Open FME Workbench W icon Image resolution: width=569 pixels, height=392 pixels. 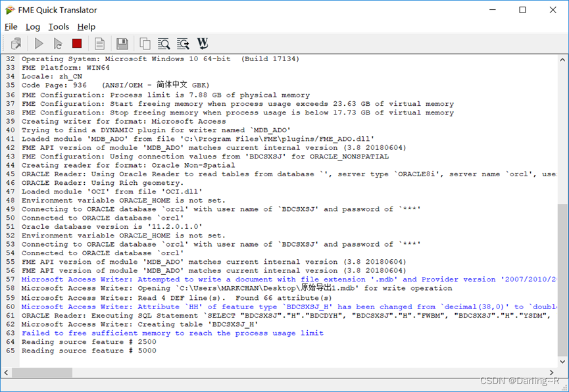coord(203,43)
